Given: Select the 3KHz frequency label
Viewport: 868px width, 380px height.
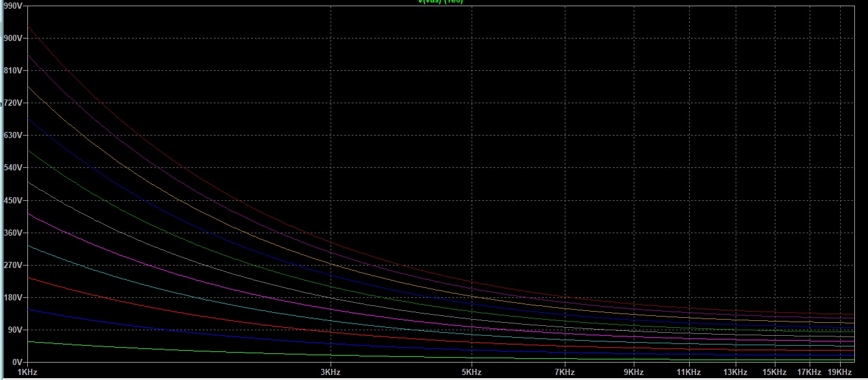Looking at the screenshot, I should pyautogui.click(x=331, y=373).
